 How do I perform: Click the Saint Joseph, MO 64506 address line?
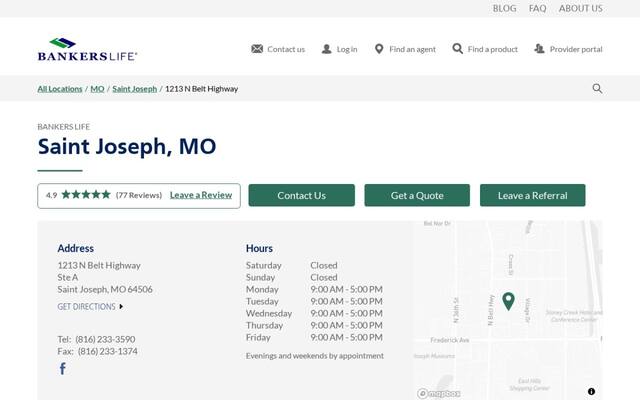105,289
